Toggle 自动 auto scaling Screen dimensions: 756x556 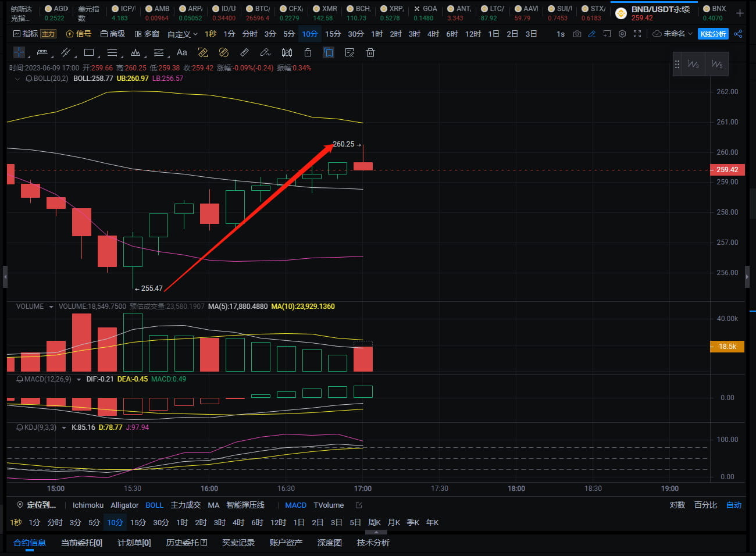(x=733, y=505)
